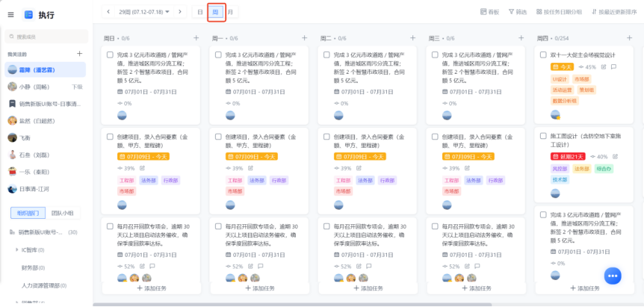Open the 财务部 (0) department
The height and width of the screenshot is (307, 644).
(33, 267)
